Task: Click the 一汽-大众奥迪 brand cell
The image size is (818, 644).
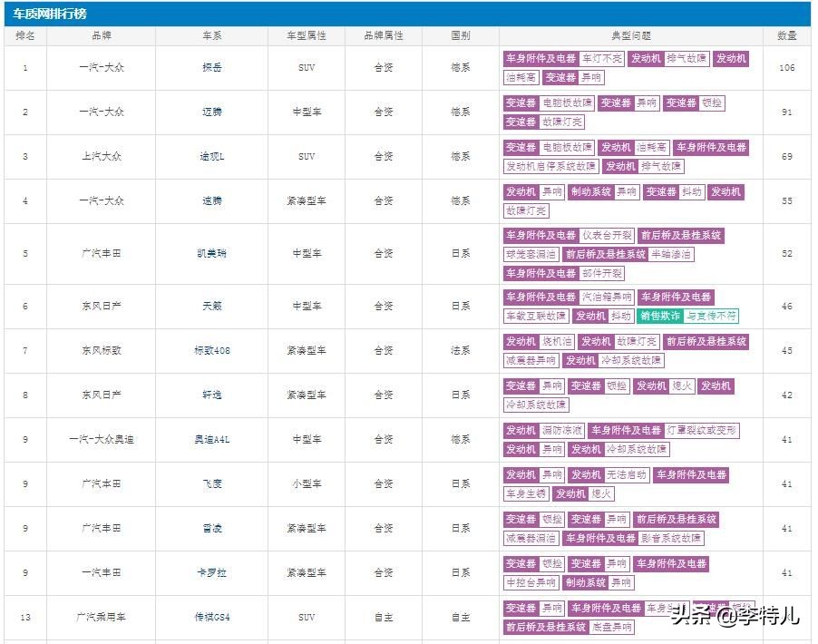Action: point(102,439)
